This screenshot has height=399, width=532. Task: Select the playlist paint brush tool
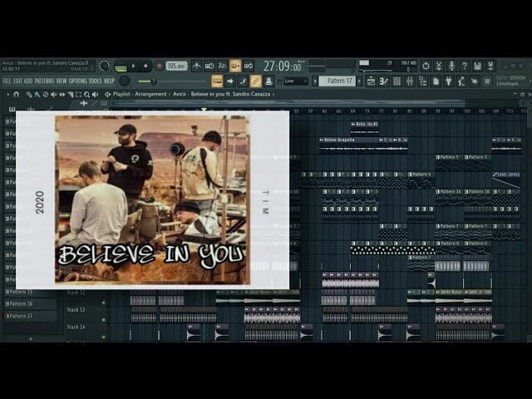point(37,94)
